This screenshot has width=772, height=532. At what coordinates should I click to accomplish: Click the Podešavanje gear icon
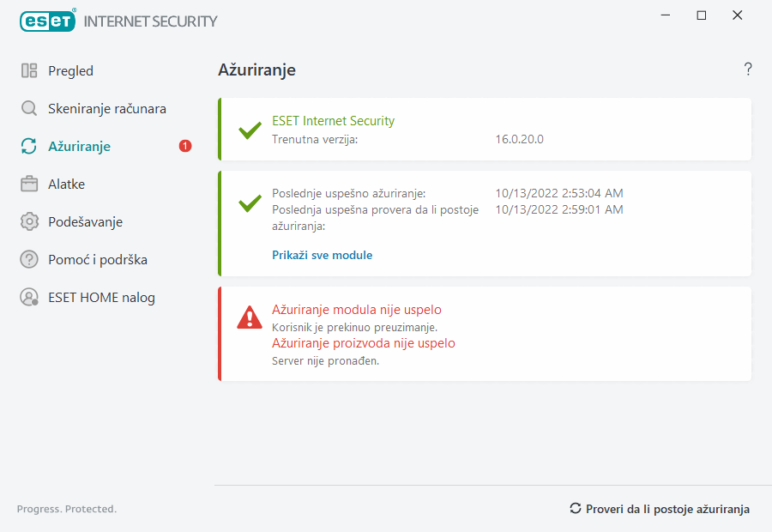pos(29,222)
